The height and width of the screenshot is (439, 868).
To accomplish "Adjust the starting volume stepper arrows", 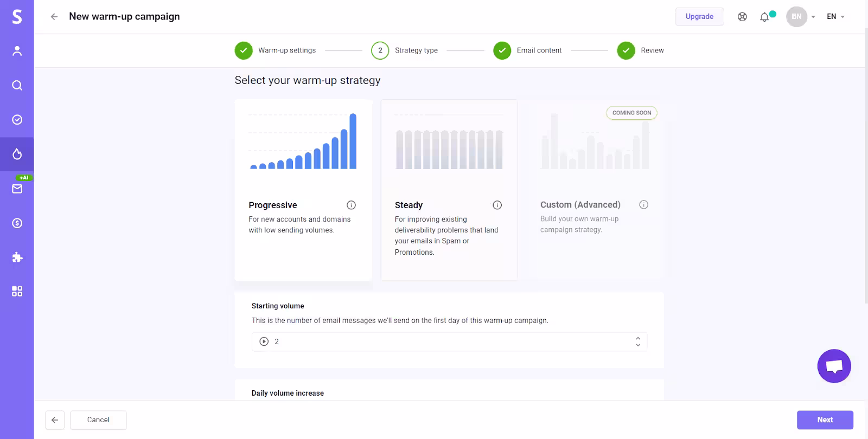I will click(638, 341).
